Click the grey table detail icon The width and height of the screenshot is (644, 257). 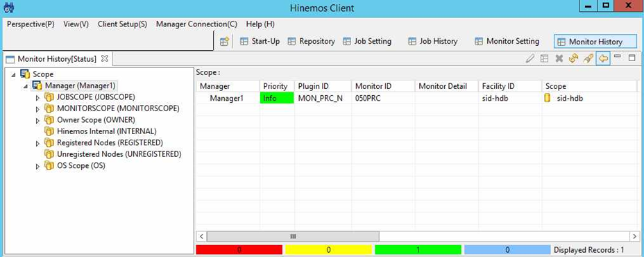pos(545,59)
